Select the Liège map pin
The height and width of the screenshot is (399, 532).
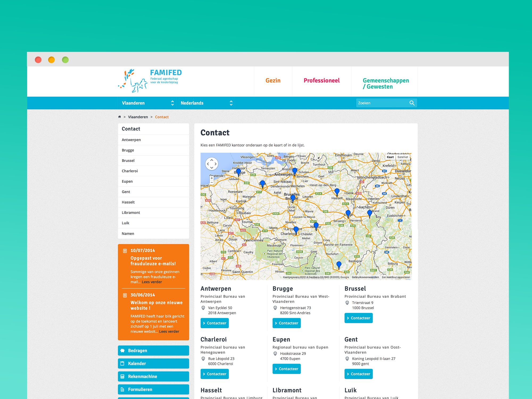click(x=348, y=214)
